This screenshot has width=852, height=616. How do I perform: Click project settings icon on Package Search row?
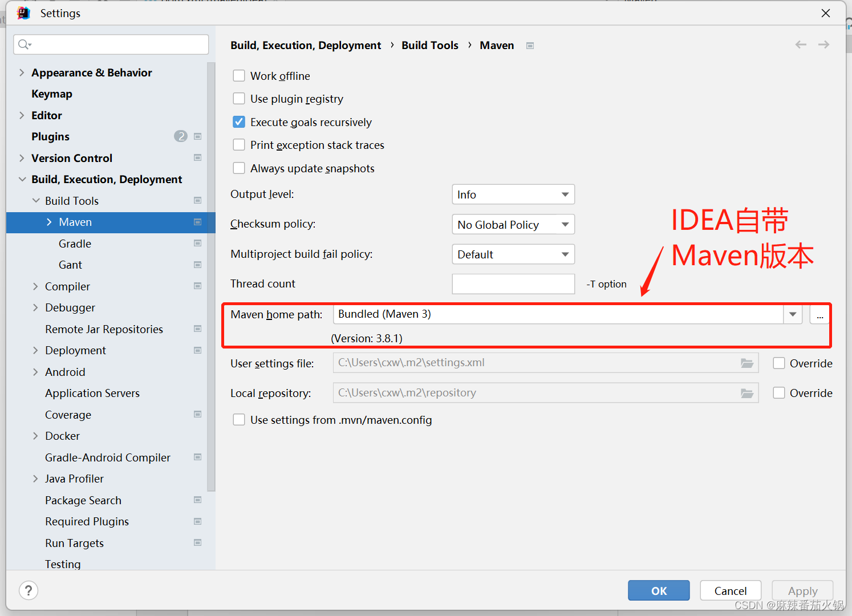point(198,500)
